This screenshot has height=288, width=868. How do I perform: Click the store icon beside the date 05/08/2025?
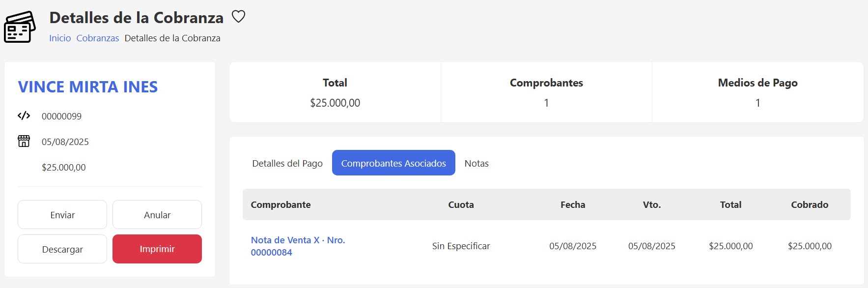[x=24, y=142]
